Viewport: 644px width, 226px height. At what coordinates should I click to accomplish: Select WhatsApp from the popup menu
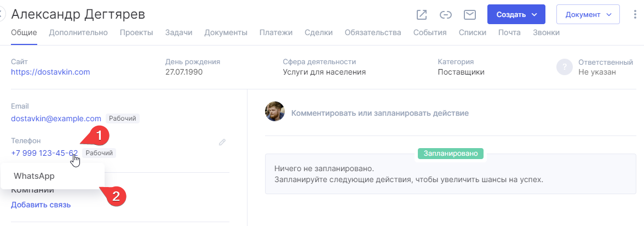pos(34,176)
